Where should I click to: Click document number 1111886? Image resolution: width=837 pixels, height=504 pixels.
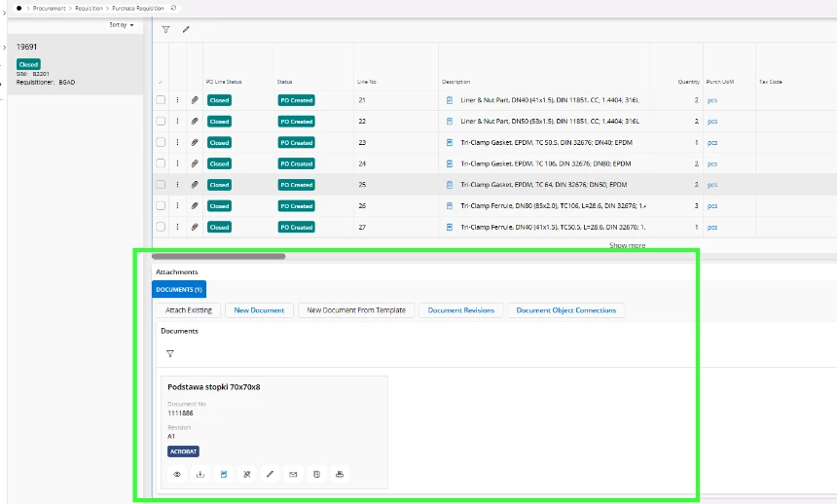[x=180, y=414]
